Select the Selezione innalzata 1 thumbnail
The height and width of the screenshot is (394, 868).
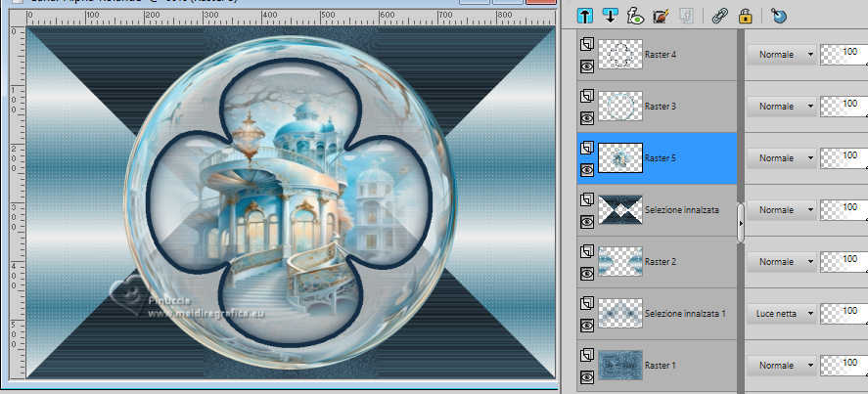[620, 313]
